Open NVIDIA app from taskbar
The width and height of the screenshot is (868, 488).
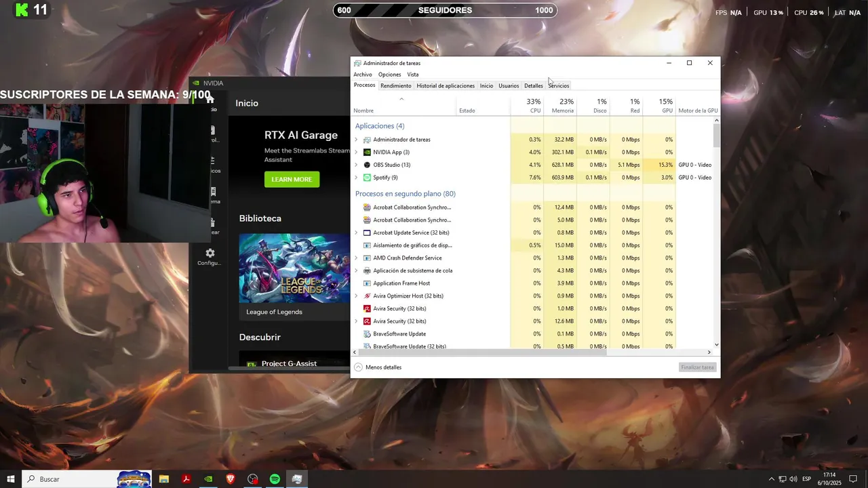click(x=208, y=479)
